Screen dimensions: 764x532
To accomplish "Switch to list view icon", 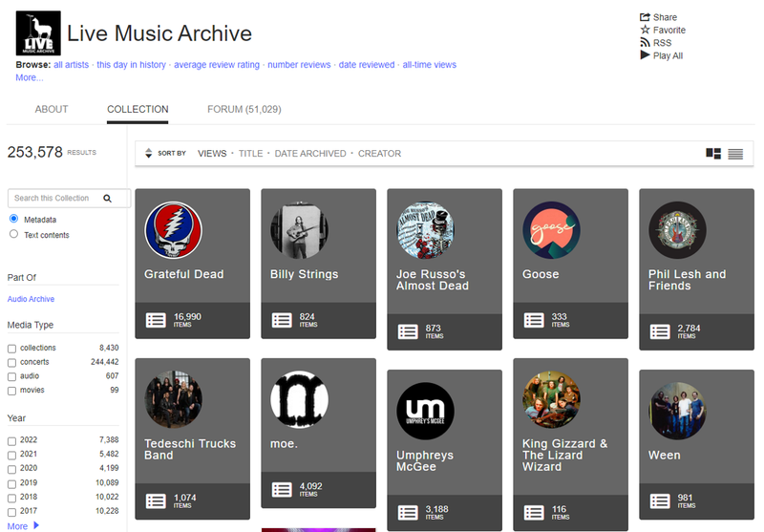I will 735,154.
